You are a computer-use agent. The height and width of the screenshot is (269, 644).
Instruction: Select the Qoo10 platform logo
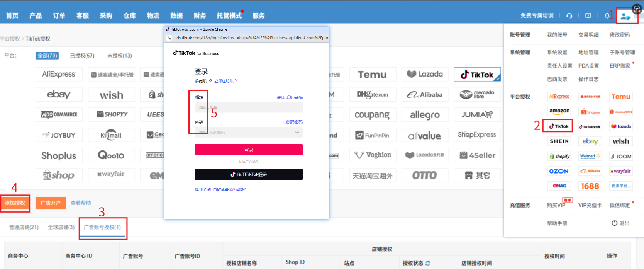point(112,155)
